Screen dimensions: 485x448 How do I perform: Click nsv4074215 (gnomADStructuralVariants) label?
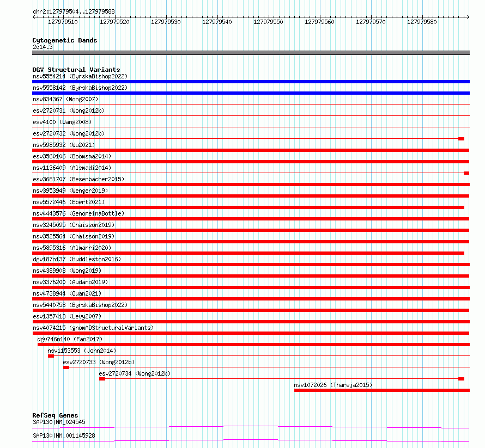click(93, 328)
